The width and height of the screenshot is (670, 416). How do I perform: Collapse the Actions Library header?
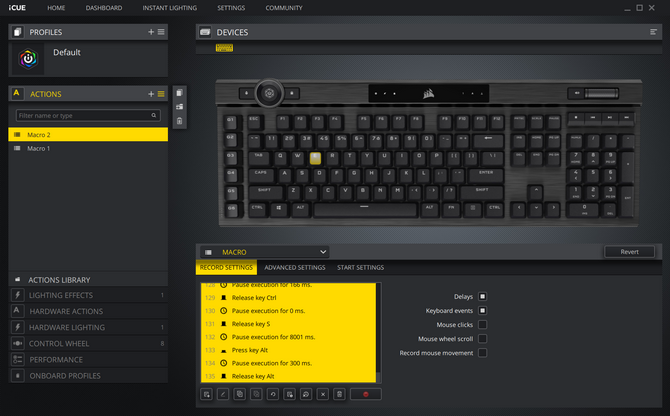[88, 280]
